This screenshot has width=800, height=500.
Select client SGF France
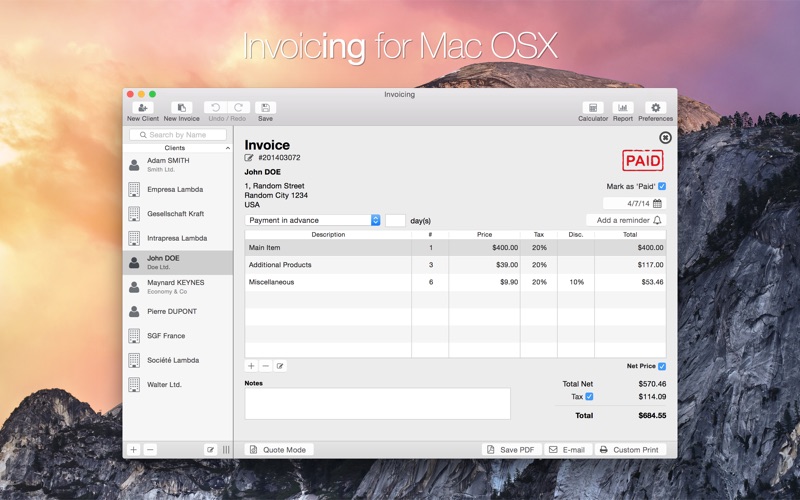click(x=178, y=336)
